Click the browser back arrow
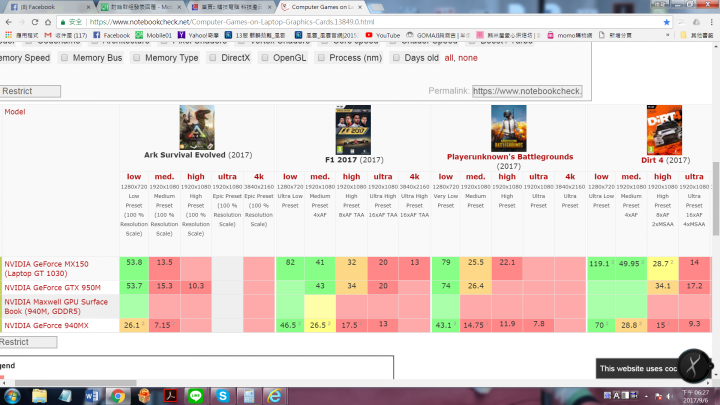The height and width of the screenshot is (405, 720). (9, 22)
